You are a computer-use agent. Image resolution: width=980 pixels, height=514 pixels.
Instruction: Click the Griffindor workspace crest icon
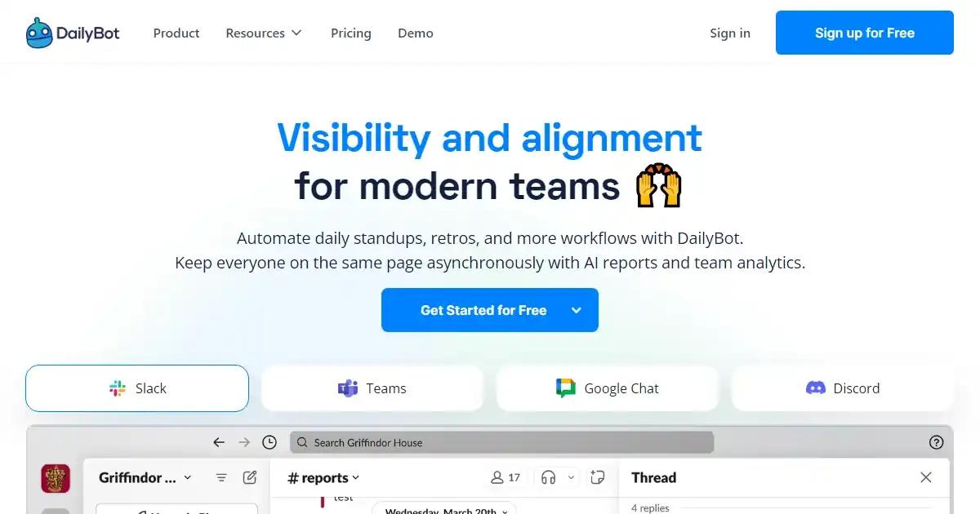point(55,478)
